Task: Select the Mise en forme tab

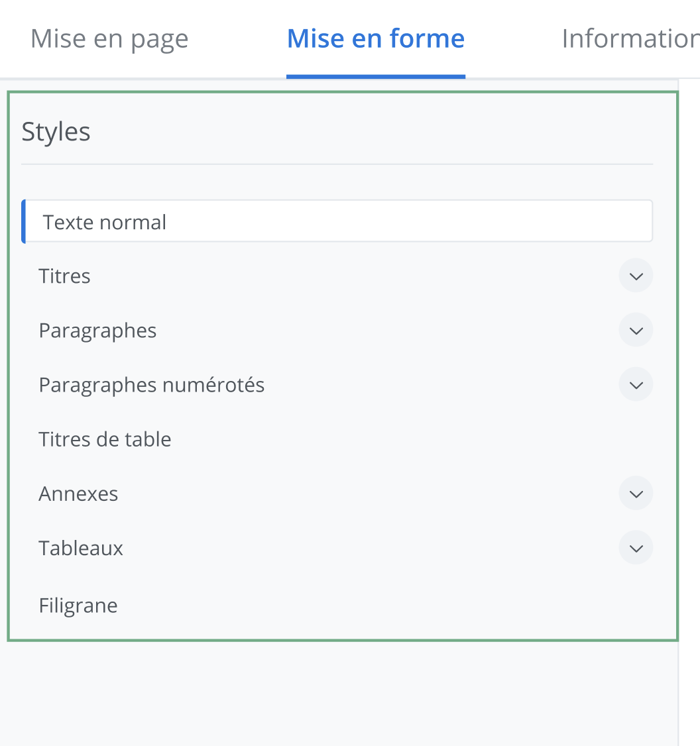Action: [x=376, y=39]
